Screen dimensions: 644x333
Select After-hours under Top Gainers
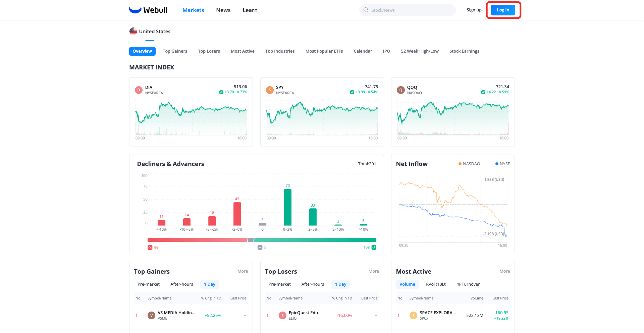click(x=182, y=284)
